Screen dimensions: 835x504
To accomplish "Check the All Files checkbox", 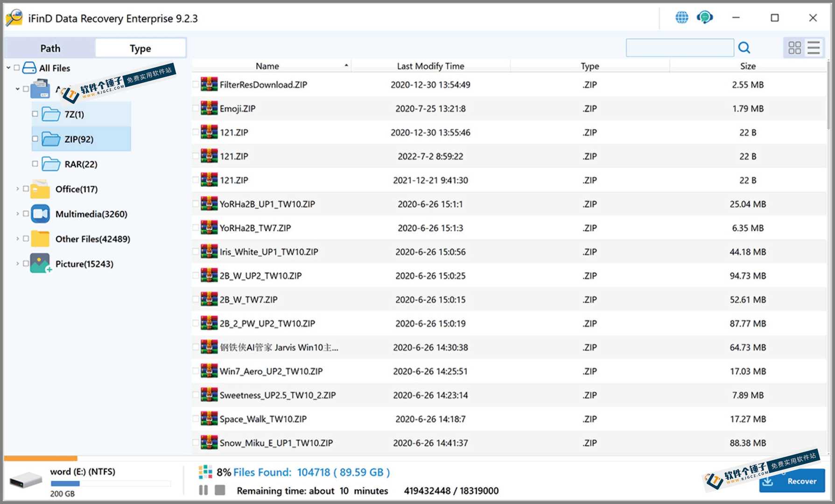I will (x=15, y=67).
